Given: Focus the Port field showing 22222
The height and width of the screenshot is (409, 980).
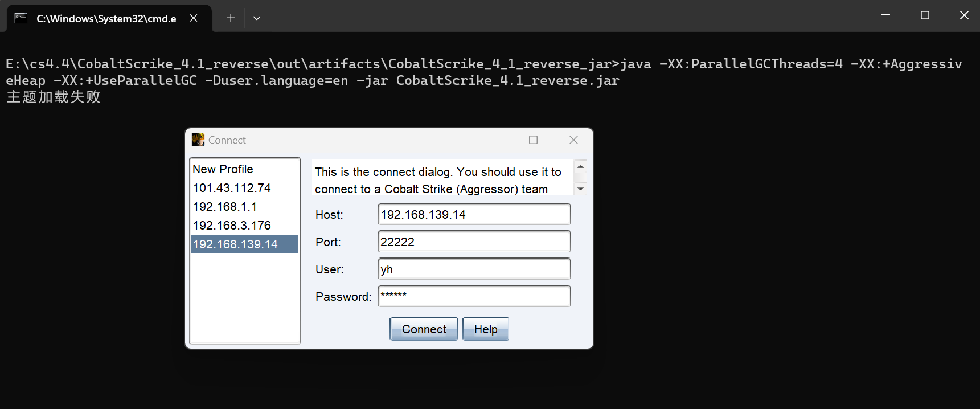Looking at the screenshot, I should [x=474, y=242].
